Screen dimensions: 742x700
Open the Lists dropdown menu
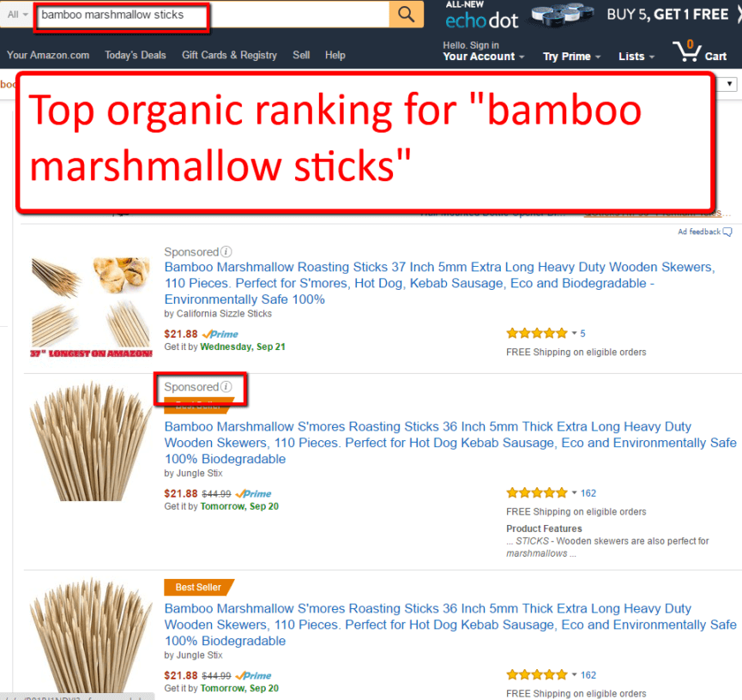tap(636, 57)
